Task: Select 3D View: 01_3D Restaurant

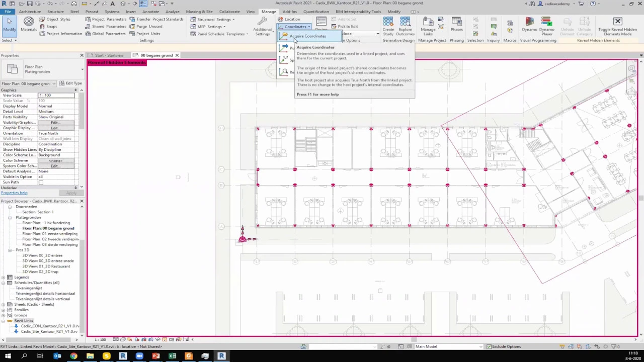Action: tap(46, 266)
